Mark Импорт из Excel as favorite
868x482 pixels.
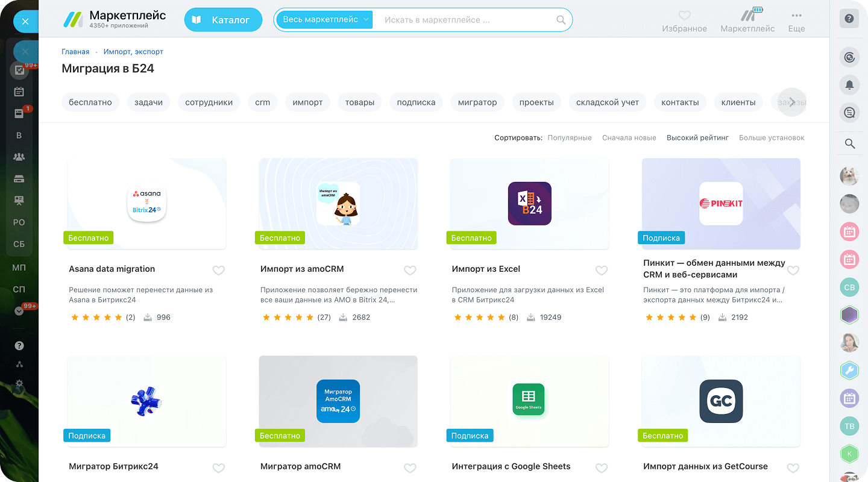coord(602,271)
